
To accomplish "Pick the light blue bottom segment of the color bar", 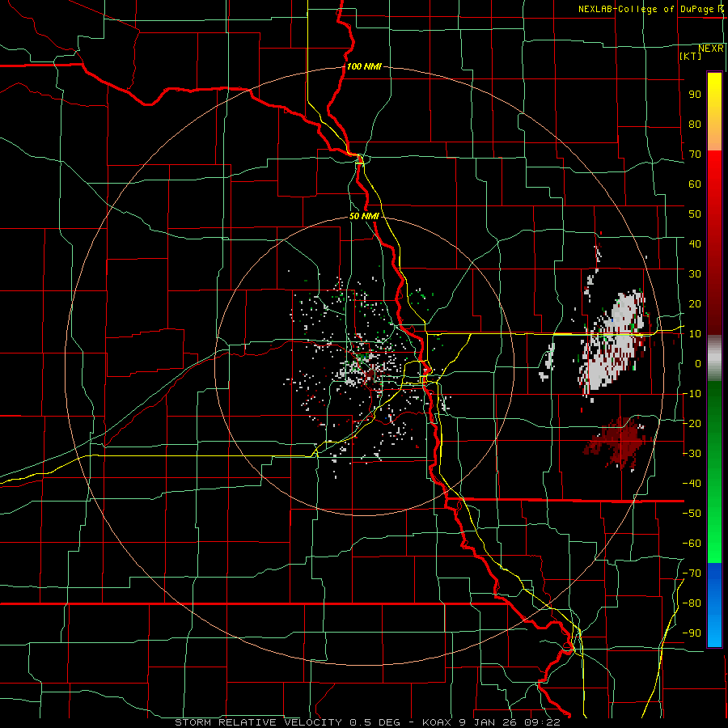I will (714, 632).
